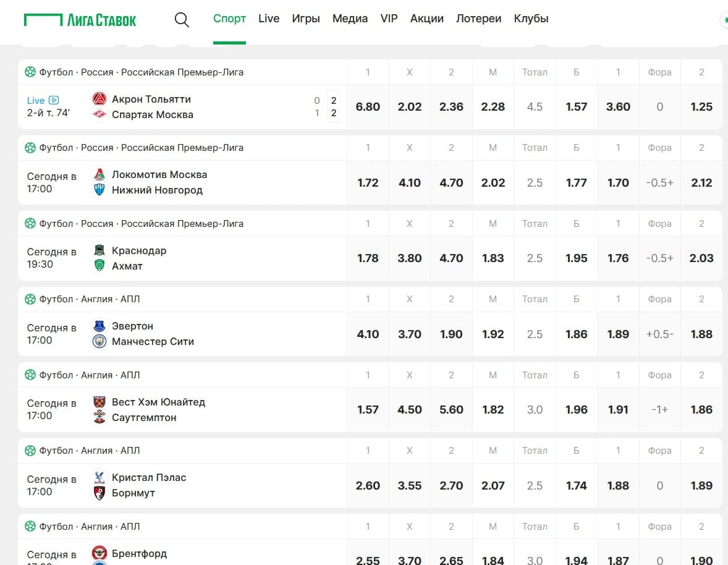Viewport: 728px width, 565px height.
Task: Click the Акрон Тольятти team crest
Action: (99, 99)
